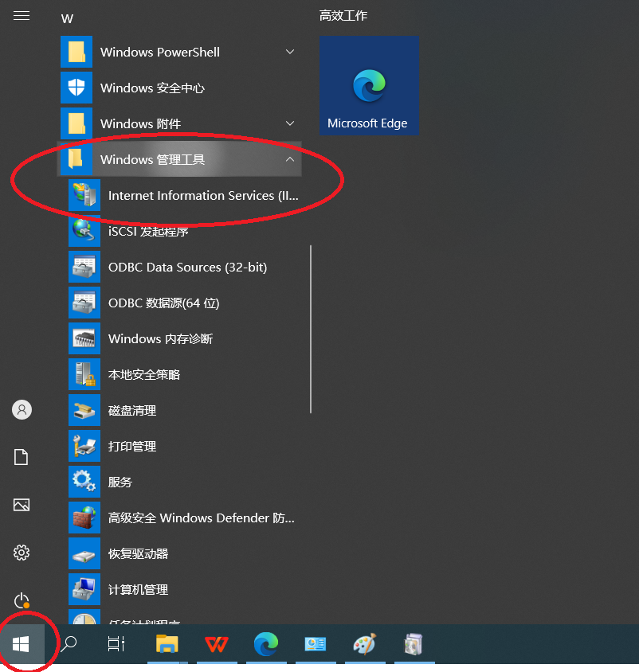Click the Power icon in sidebar

coord(22,600)
